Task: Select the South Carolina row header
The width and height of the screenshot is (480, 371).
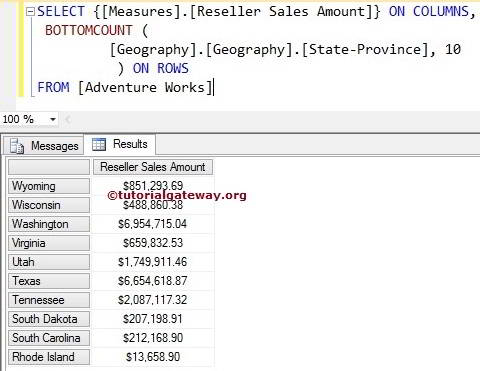Action: pos(49,338)
